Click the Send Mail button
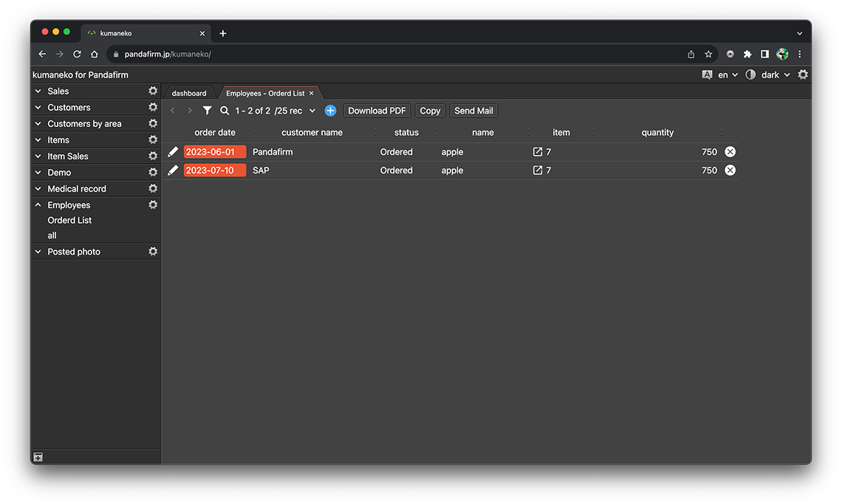Viewport: 842px width, 504px height. tap(473, 111)
